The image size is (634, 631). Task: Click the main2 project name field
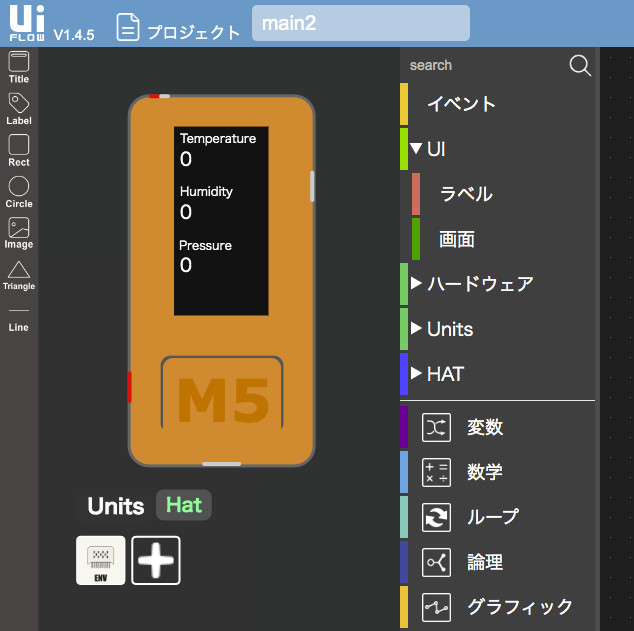[x=360, y=23]
